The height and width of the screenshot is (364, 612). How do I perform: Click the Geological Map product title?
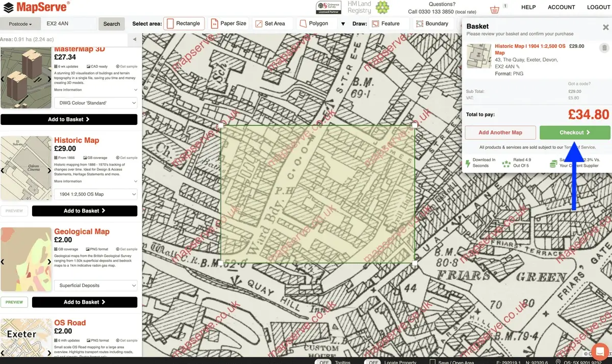click(82, 231)
